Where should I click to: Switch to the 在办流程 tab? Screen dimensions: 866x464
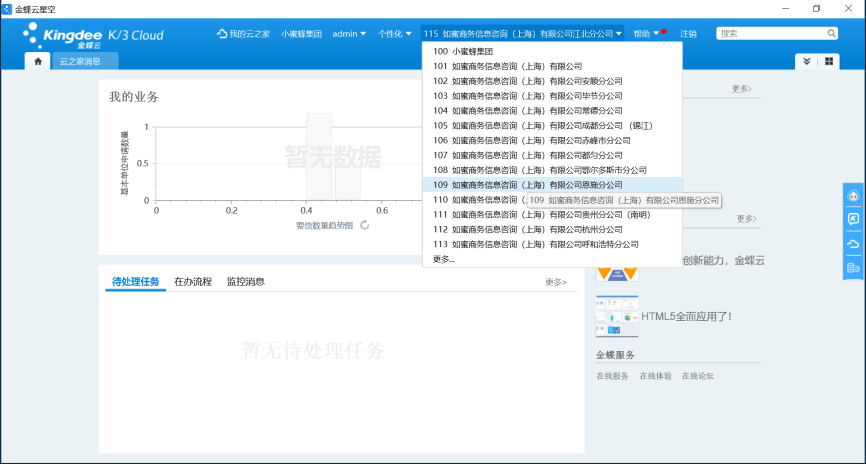coord(193,282)
